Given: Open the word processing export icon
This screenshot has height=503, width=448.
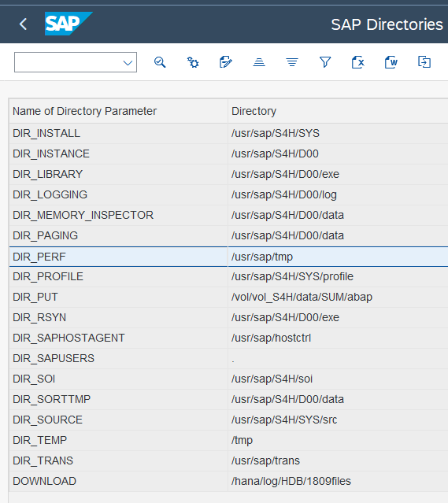Looking at the screenshot, I should tap(391, 62).
